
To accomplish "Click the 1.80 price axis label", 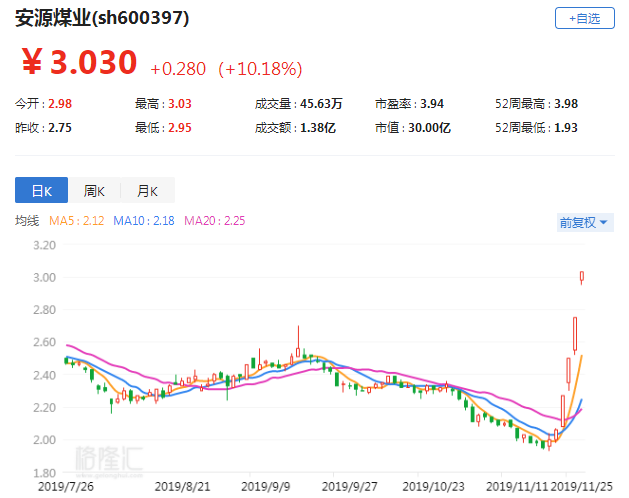I will click(x=45, y=473).
